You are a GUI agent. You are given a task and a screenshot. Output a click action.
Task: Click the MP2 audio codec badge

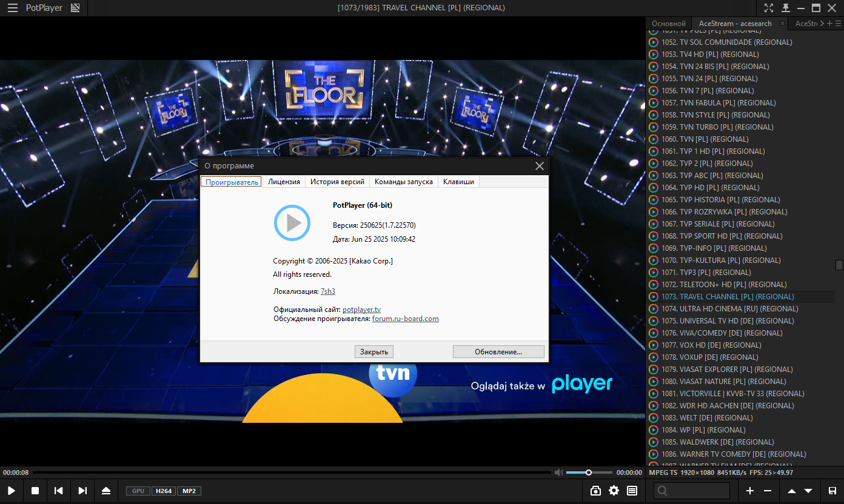[189, 491]
